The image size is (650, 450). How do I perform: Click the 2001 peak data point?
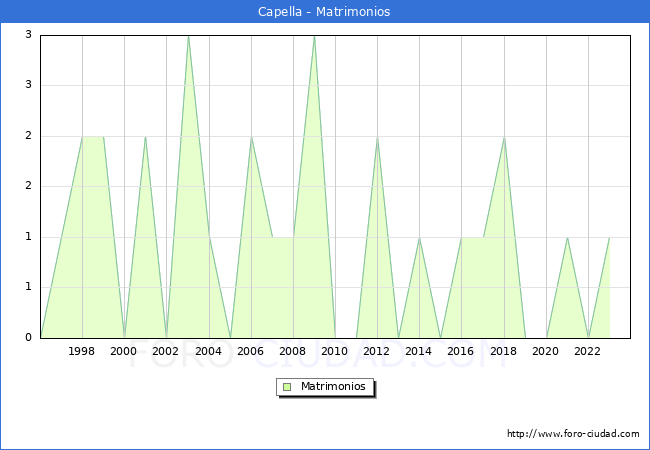coord(146,137)
